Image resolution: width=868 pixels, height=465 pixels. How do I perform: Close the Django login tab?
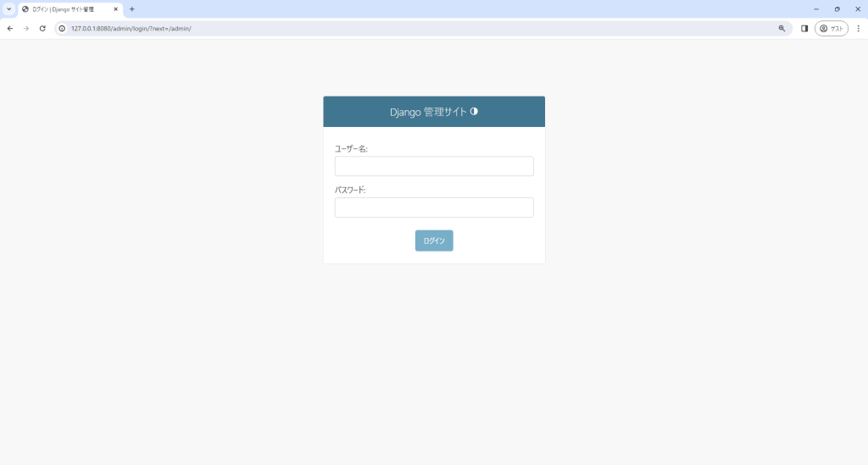pyautogui.click(x=115, y=9)
